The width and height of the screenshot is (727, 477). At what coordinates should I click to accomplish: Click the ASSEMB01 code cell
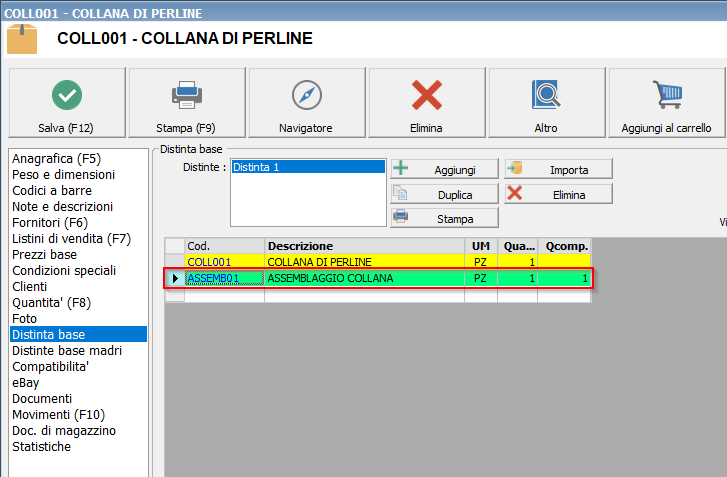pos(224,277)
